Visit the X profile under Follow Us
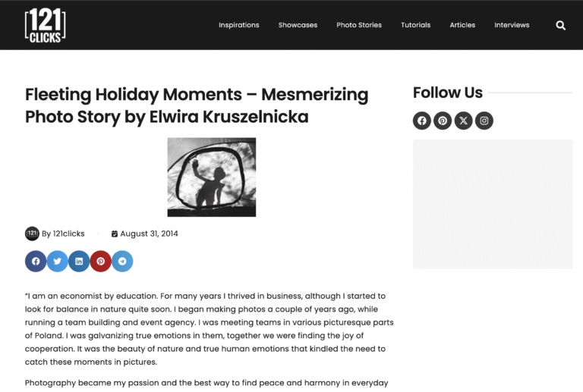Screen dimensions: 583x392 463,121
